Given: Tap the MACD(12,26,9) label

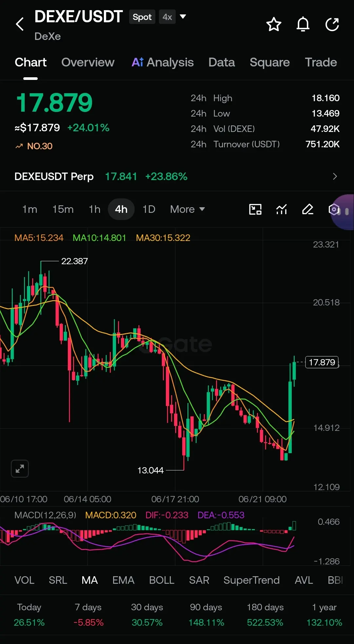Looking at the screenshot, I should tap(45, 515).
